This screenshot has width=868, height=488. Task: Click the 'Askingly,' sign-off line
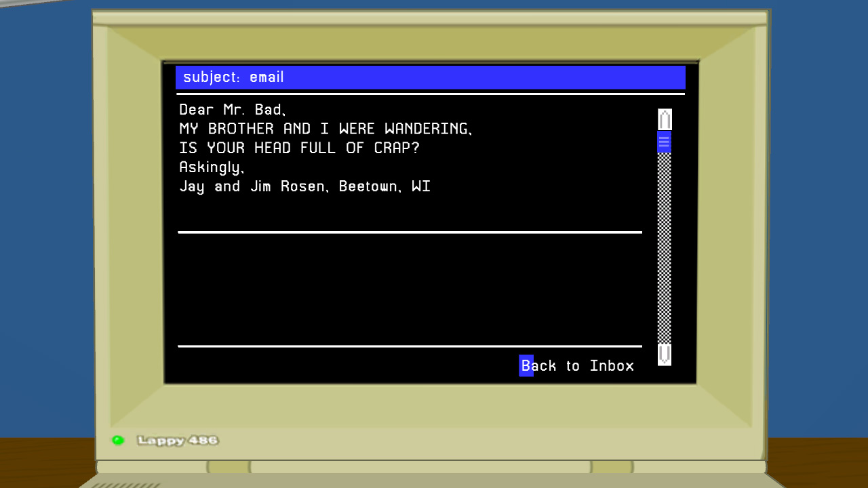click(x=212, y=167)
